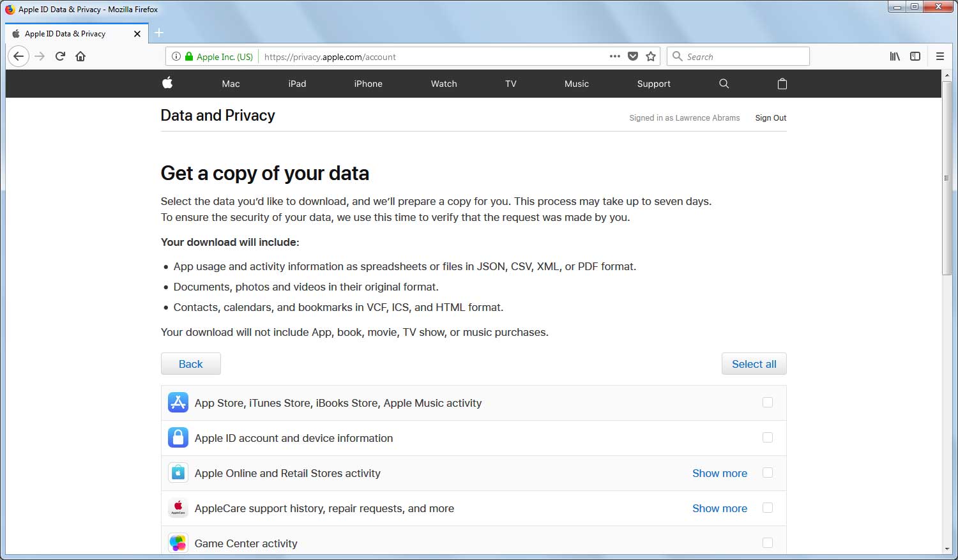Open the page actions three-dots menu
958x560 pixels.
point(615,56)
